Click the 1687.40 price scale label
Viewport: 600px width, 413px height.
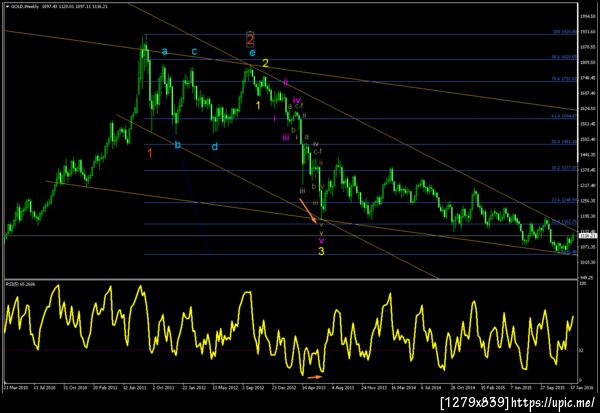coord(588,93)
